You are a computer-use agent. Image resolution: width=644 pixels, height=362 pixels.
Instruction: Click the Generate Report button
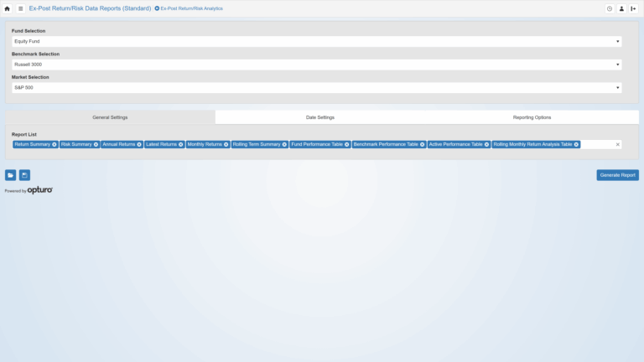tap(617, 175)
